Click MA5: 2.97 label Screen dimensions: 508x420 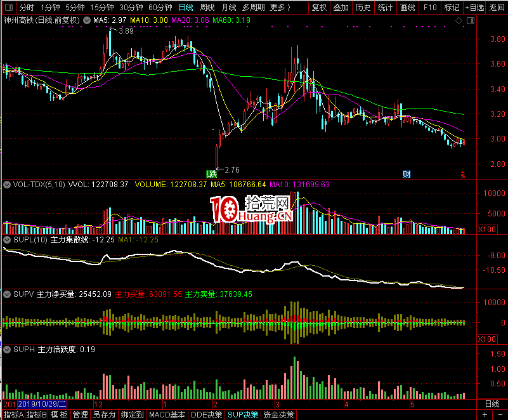pyautogui.click(x=110, y=20)
